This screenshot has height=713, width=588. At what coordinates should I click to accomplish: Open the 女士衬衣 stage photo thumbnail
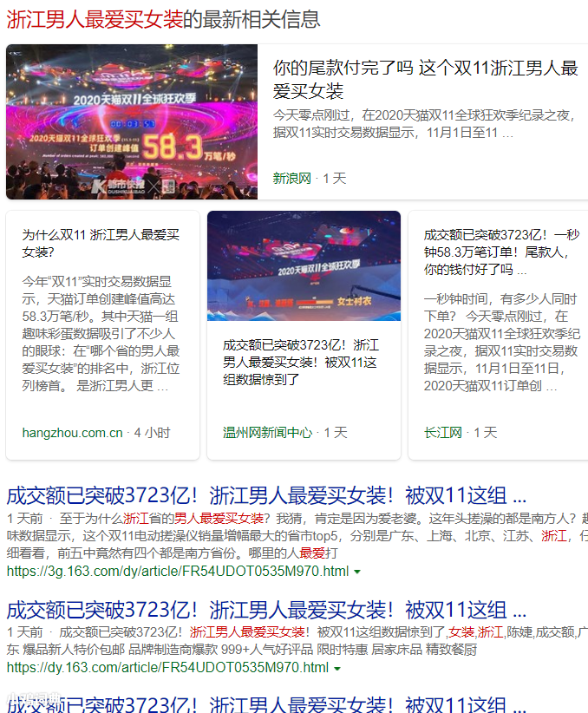click(x=304, y=266)
